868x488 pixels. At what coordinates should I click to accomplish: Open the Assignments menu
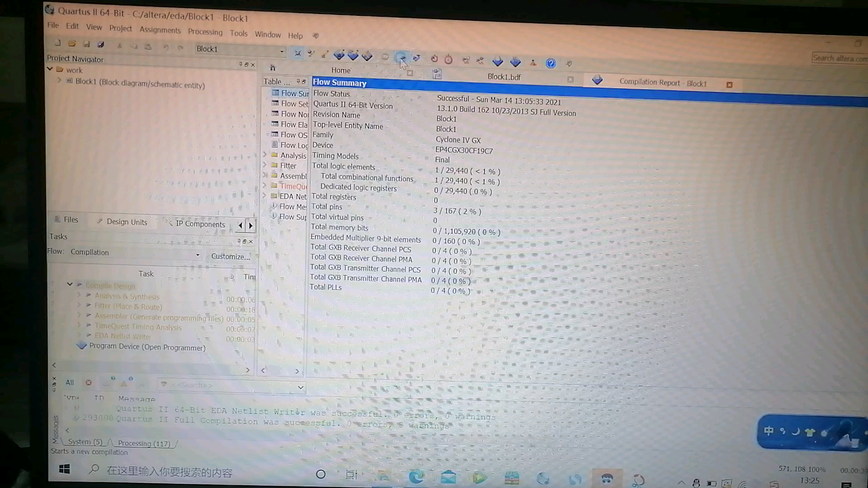coord(160,30)
